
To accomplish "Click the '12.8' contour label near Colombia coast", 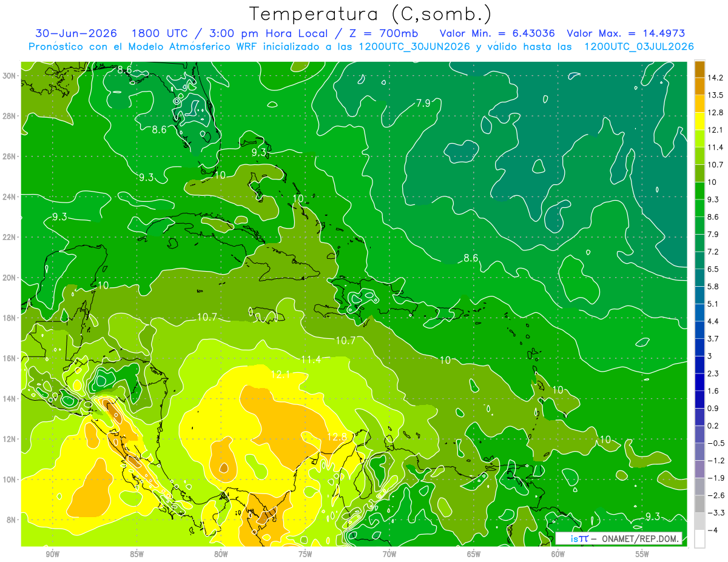I will click(337, 437).
